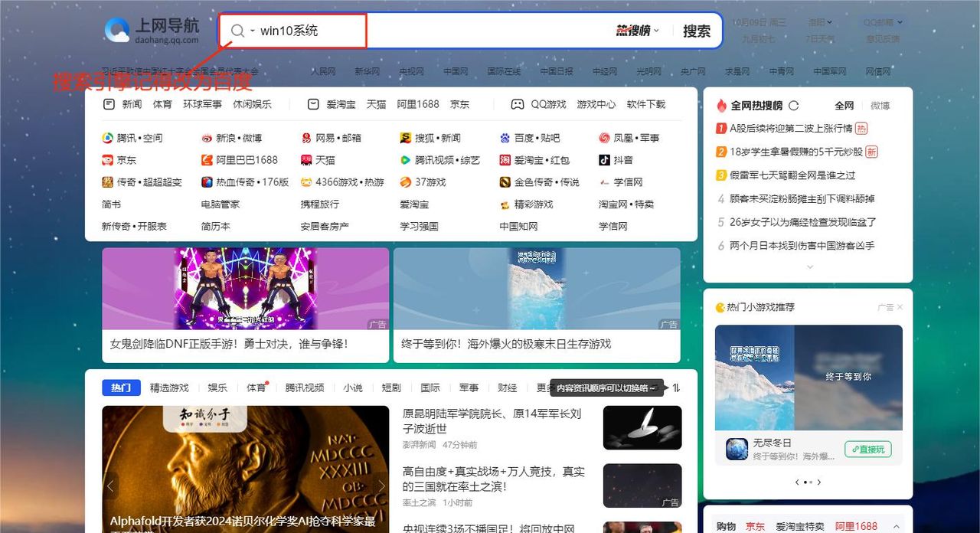Open hot search 假雷军七天骂翻全网是谁之过

[792, 175]
